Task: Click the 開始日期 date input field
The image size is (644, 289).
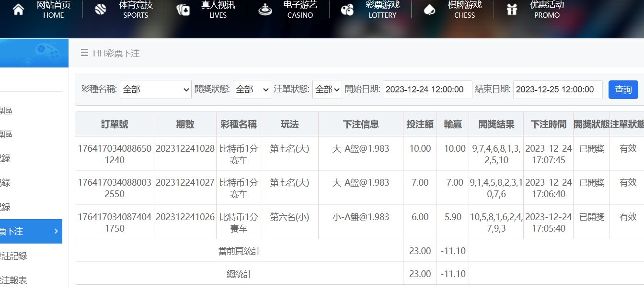Action: (x=427, y=89)
